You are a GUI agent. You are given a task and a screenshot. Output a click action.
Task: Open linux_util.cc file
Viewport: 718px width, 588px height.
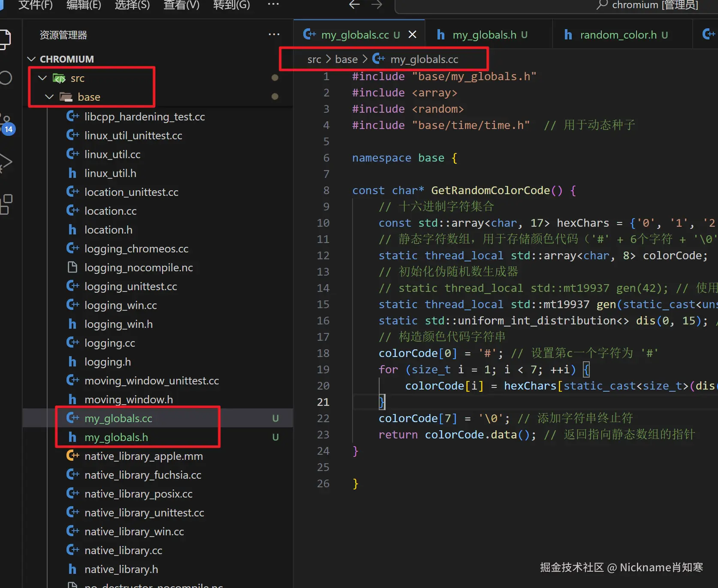[112, 154]
